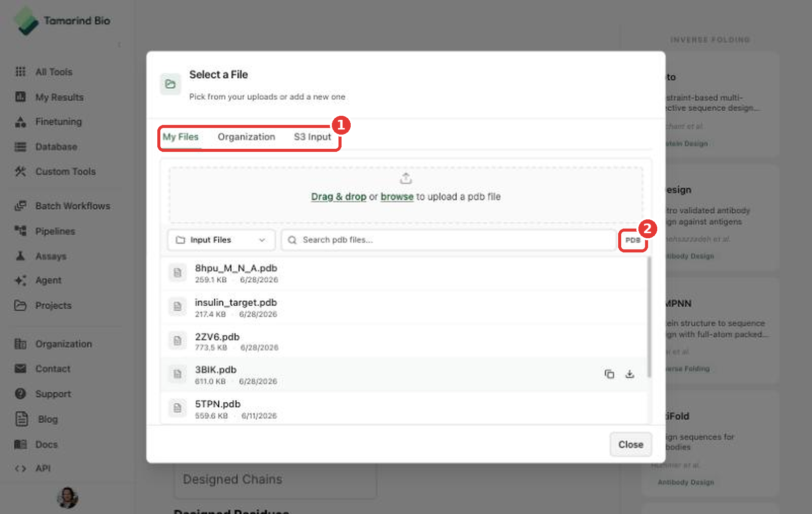
Task: Click the file list scrollbar
Action: pos(649,317)
